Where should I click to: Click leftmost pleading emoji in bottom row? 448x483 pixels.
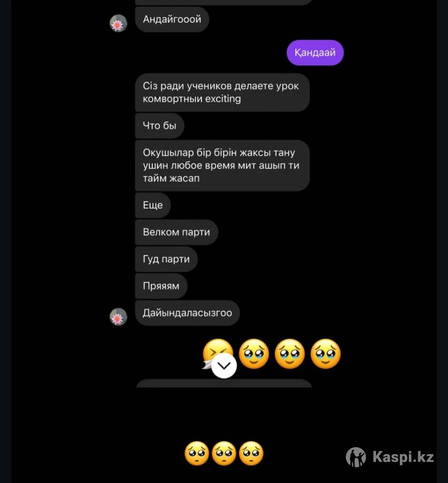click(197, 454)
